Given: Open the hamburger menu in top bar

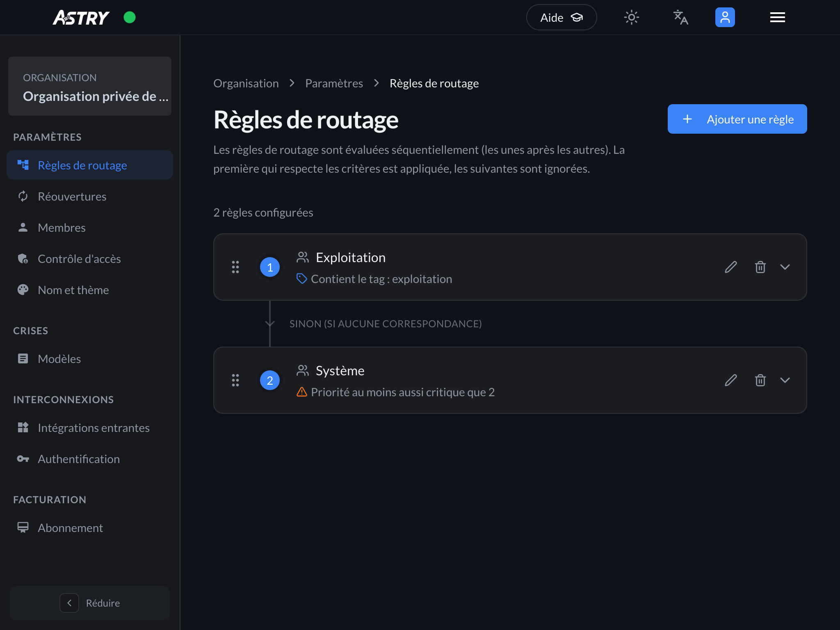Looking at the screenshot, I should coord(777,18).
